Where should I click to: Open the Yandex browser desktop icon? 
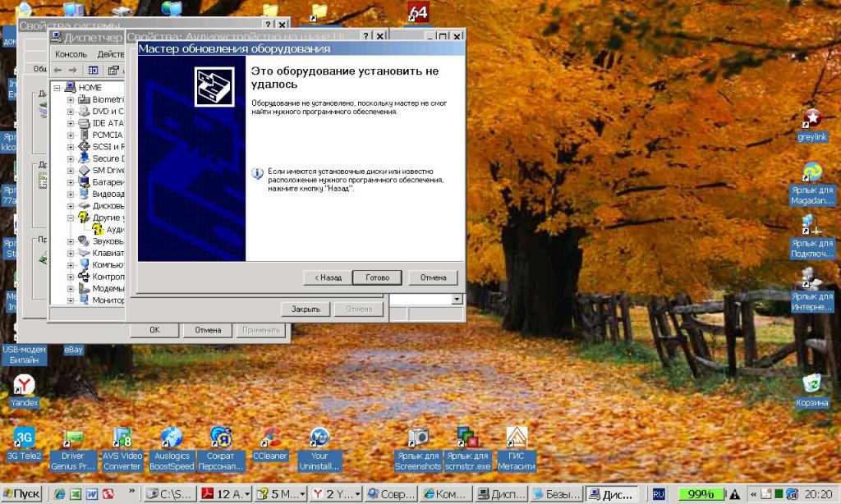(24, 384)
